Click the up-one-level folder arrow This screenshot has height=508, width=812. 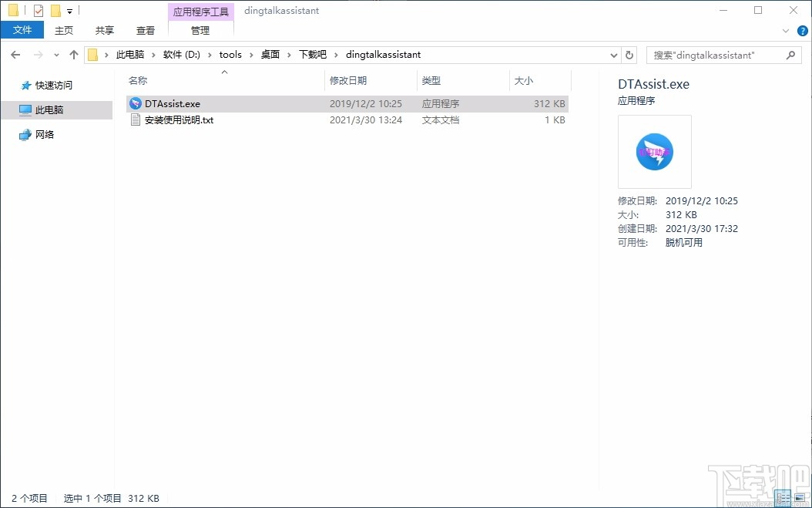point(73,55)
